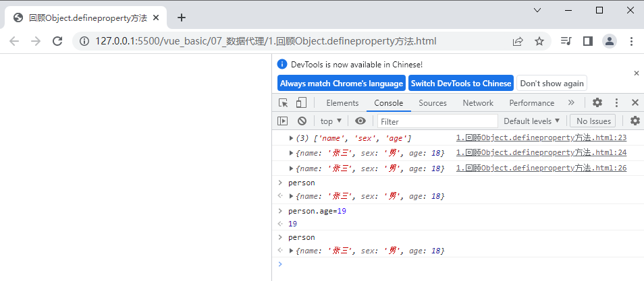Open the top context dropdown
The width and height of the screenshot is (644, 281).
click(331, 121)
